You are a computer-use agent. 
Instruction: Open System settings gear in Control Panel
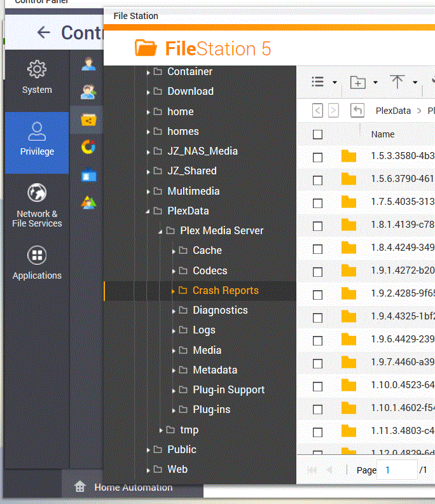click(37, 69)
